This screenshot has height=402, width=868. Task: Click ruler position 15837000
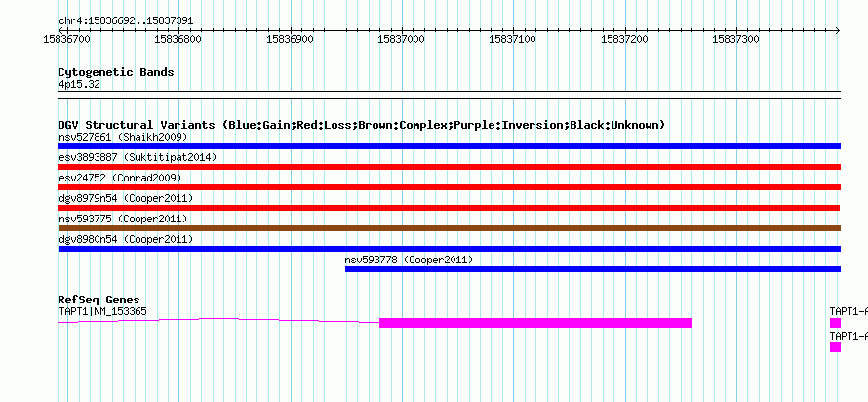(x=402, y=39)
